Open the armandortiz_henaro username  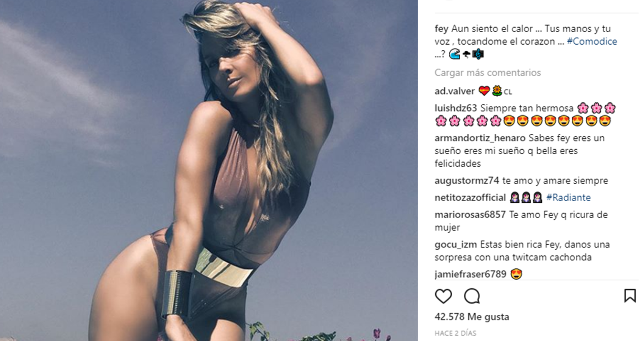(480, 138)
